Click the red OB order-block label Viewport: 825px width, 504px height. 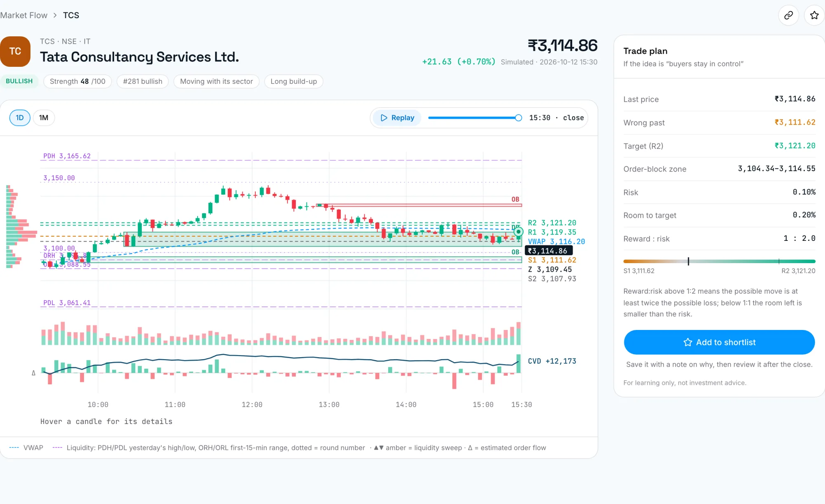pos(515,199)
